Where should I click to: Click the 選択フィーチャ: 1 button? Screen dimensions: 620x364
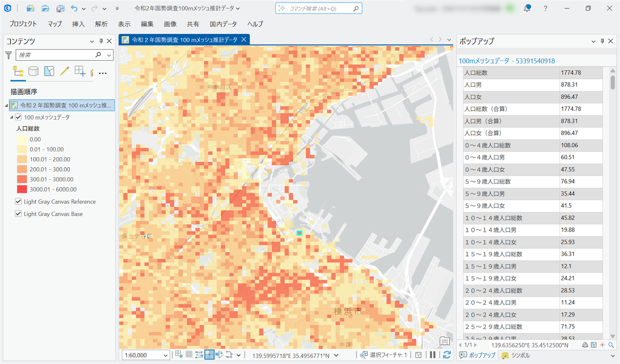(384, 355)
